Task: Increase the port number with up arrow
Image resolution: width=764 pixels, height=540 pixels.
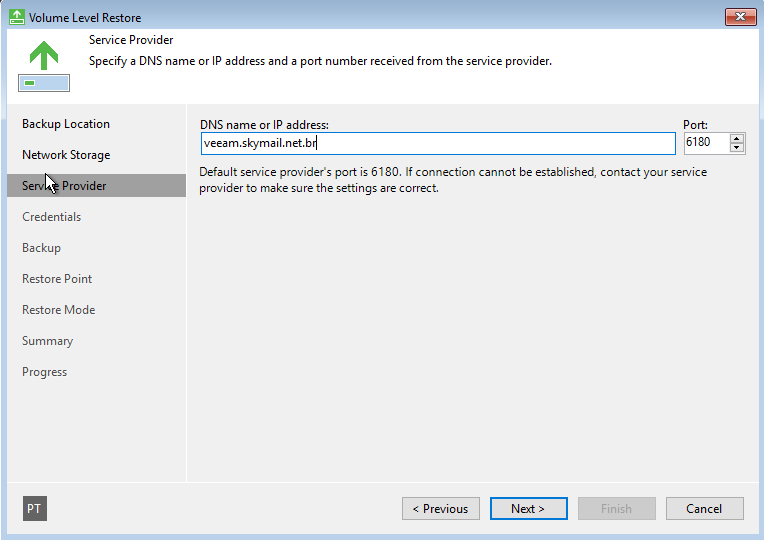Action: pos(737,138)
